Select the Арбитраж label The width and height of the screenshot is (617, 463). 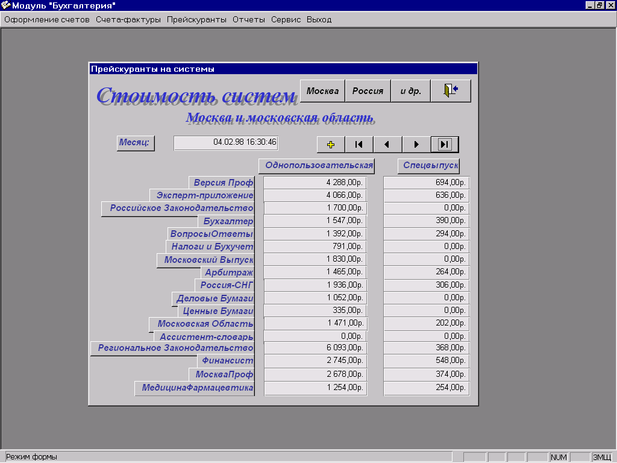227,273
